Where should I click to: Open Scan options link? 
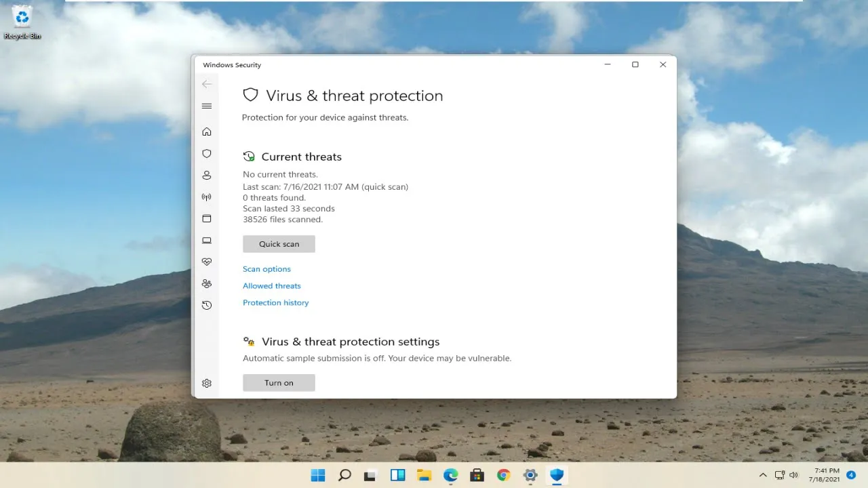coord(267,269)
